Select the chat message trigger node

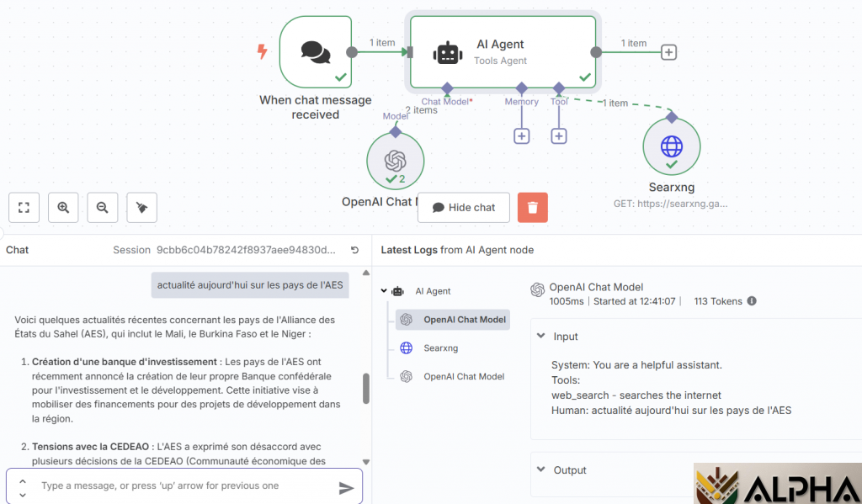pyautogui.click(x=315, y=52)
